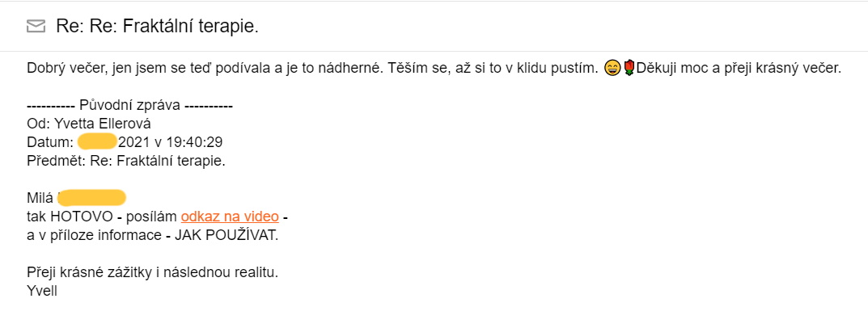The height and width of the screenshot is (324, 868).
Task: Click the 'Původní zpráva' separator line
Action: pos(129,105)
